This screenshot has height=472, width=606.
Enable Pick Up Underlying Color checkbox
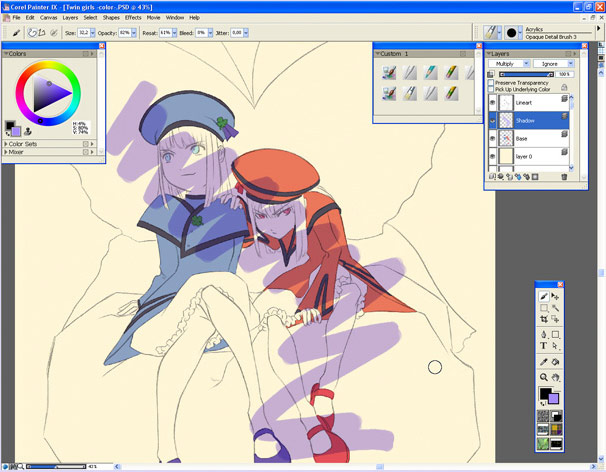pyautogui.click(x=491, y=89)
